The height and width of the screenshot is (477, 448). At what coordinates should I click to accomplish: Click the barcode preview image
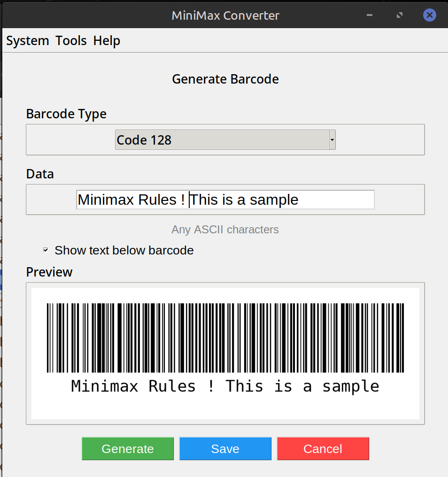pos(225,354)
